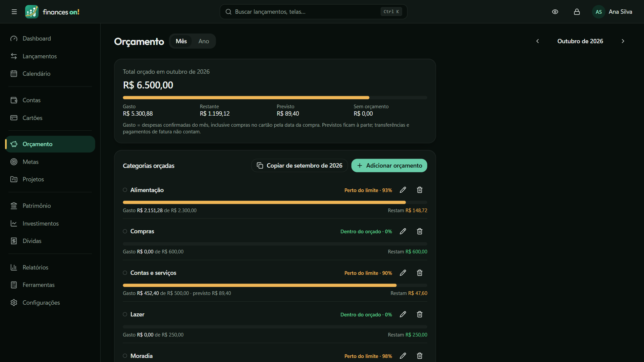The image size is (644, 362).
Task: Open Contas in the sidebar
Action: click(x=50, y=100)
